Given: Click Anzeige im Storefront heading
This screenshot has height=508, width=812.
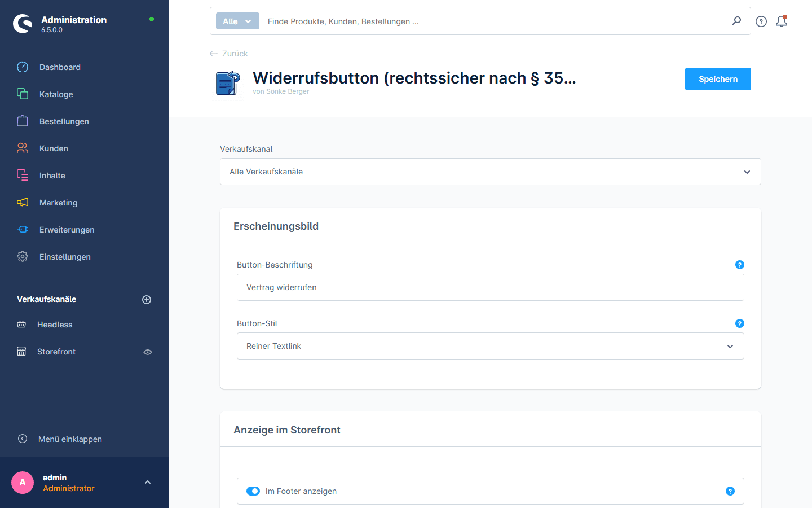Looking at the screenshot, I should point(287,430).
